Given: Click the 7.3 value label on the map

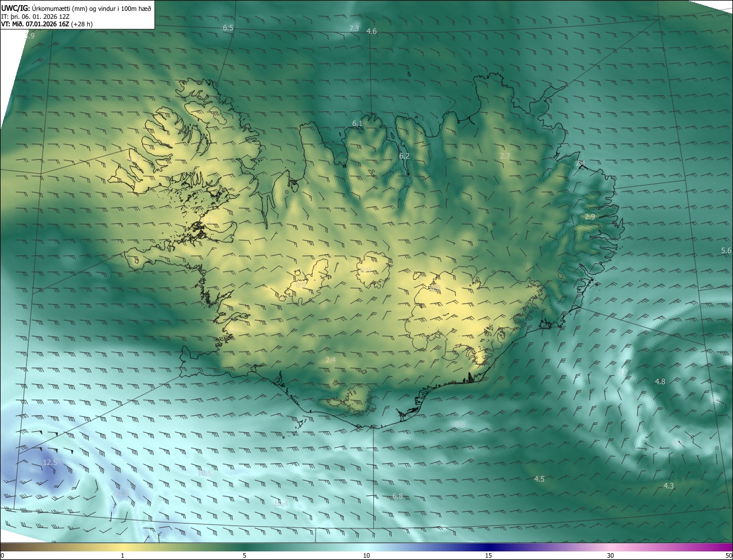Looking at the screenshot, I should tap(354, 28).
